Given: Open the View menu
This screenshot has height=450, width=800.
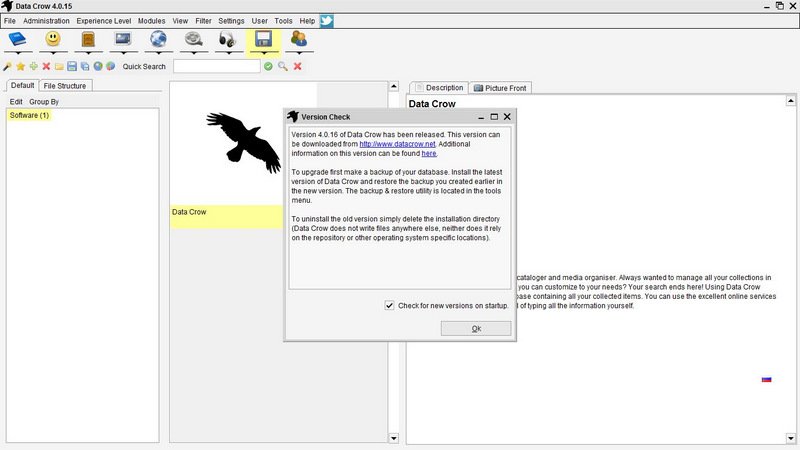Looking at the screenshot, I should [x=180, y=21].
